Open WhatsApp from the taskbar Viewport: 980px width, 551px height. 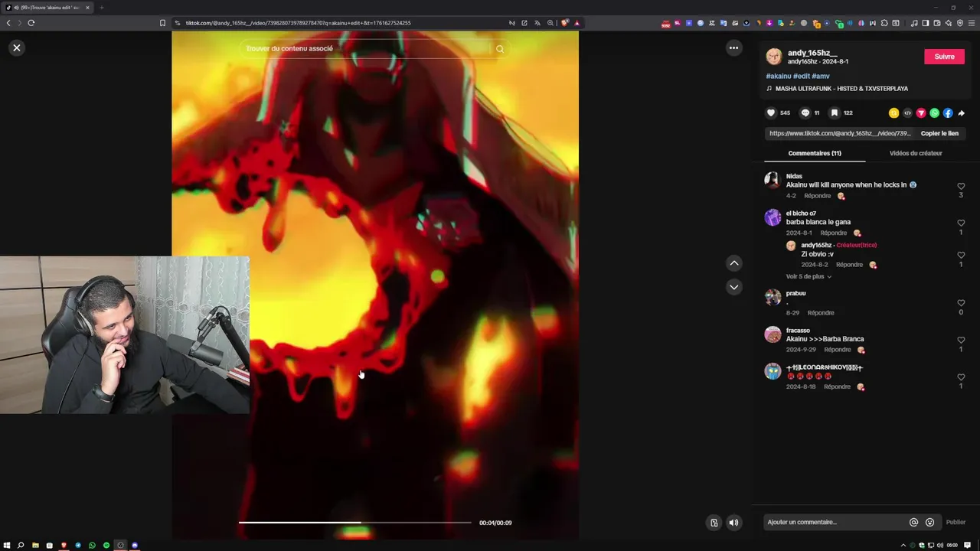(x=92, y=545)
